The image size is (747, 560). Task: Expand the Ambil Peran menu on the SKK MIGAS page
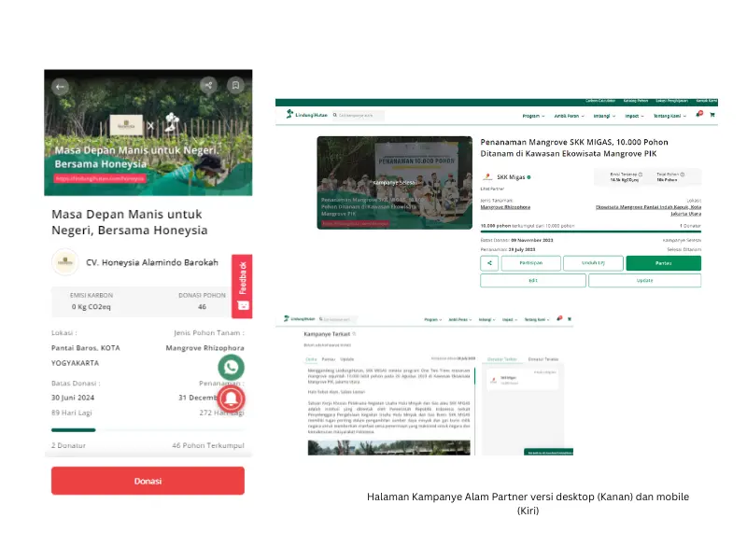569,116
